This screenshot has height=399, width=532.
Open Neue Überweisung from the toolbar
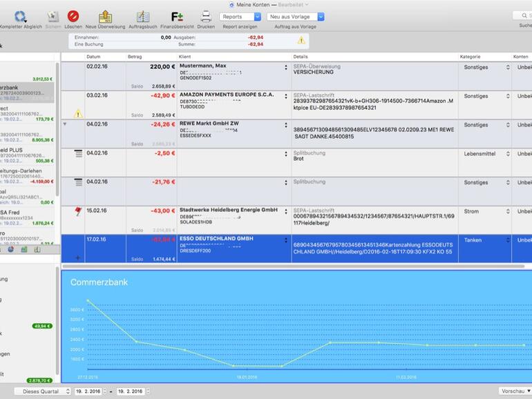point(105,16)
